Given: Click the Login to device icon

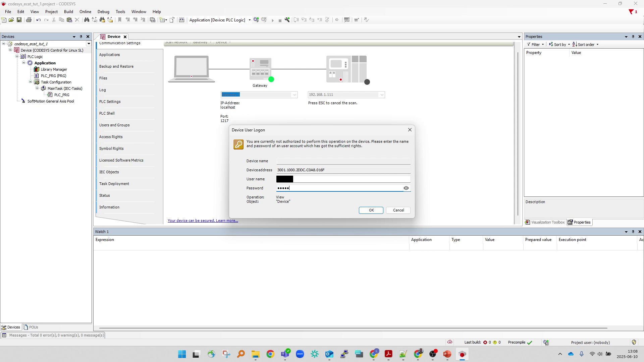Looking at the screenshot, I should point(256,20).
